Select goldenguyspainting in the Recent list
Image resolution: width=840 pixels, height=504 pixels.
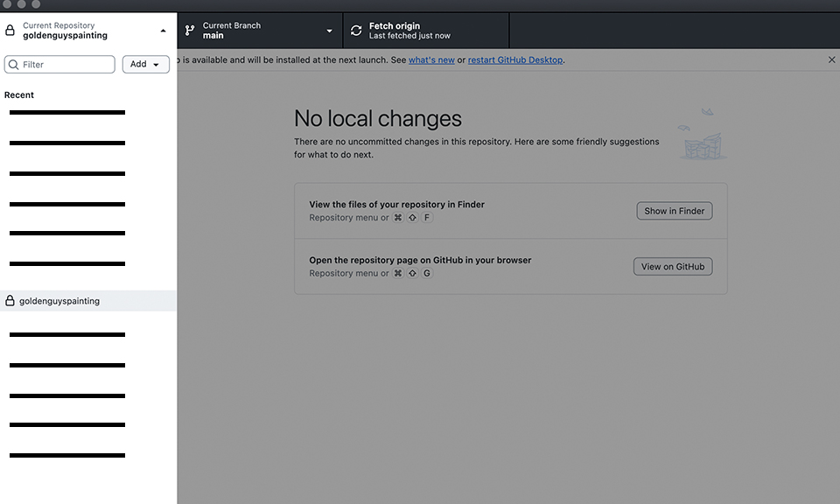(x=59, y=301)
